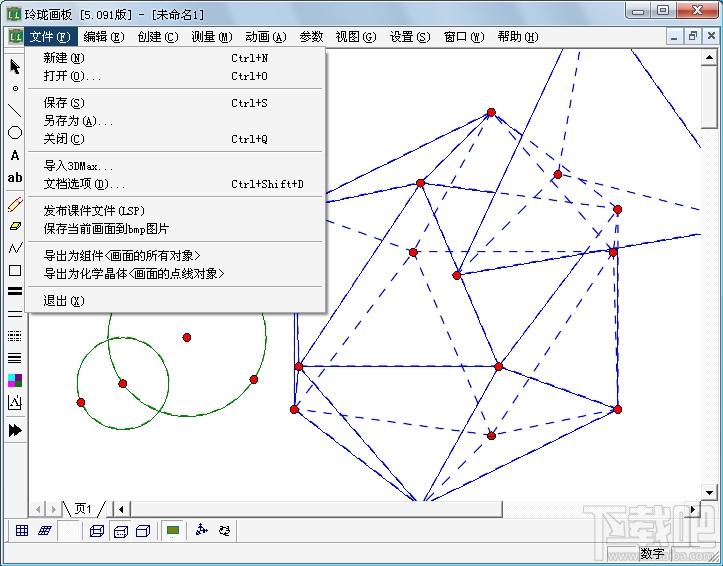Select the rectangle shape tool
Screen dimensions: 723x566
pyautogui.click(x=15, y=271)
